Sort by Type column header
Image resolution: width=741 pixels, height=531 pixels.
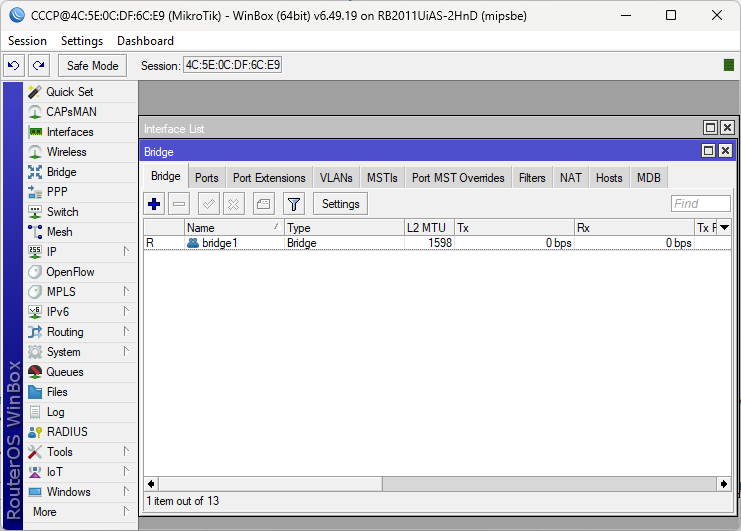[344, 228]
